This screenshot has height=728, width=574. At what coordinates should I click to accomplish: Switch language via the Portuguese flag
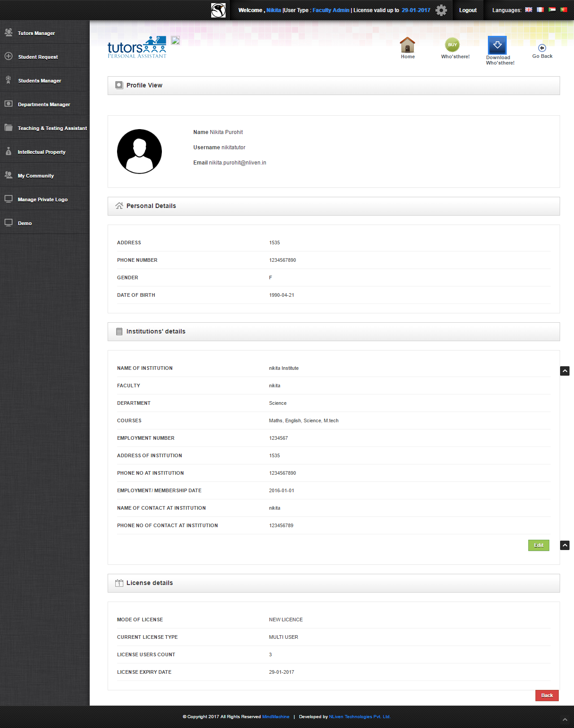click(564, 9)
